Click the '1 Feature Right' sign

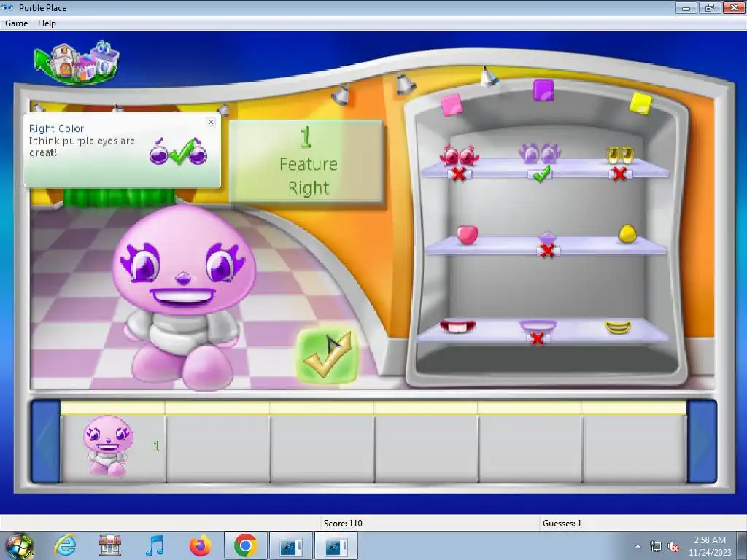[306, 162]
